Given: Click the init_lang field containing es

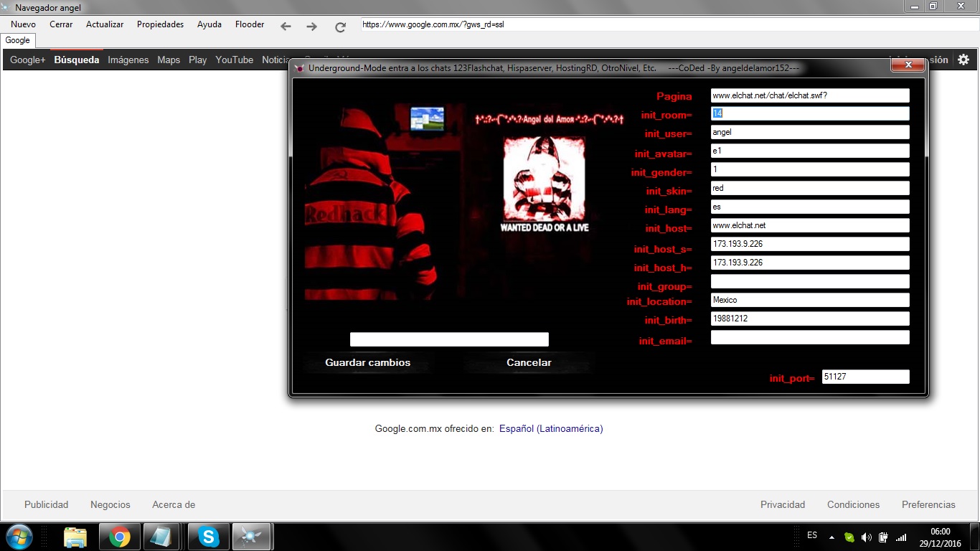Looking at the screenshot, I should point(810,207).
